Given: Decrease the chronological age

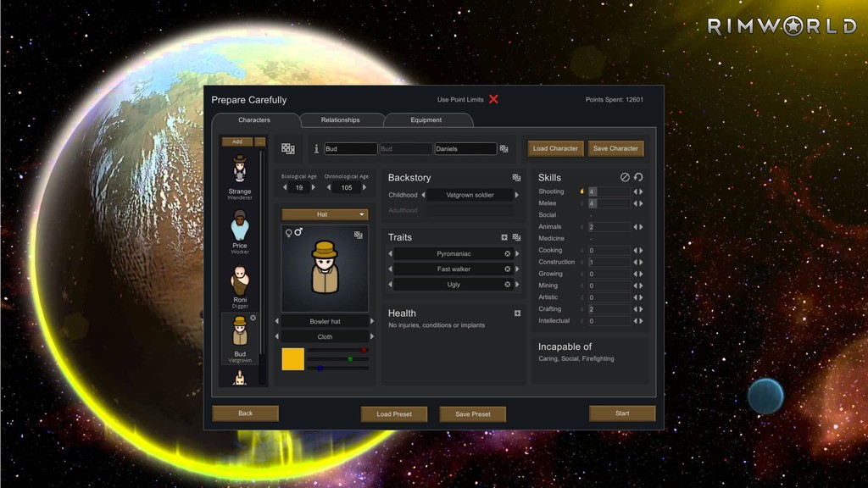Looking at the screenshot, I should pos(329,187).
